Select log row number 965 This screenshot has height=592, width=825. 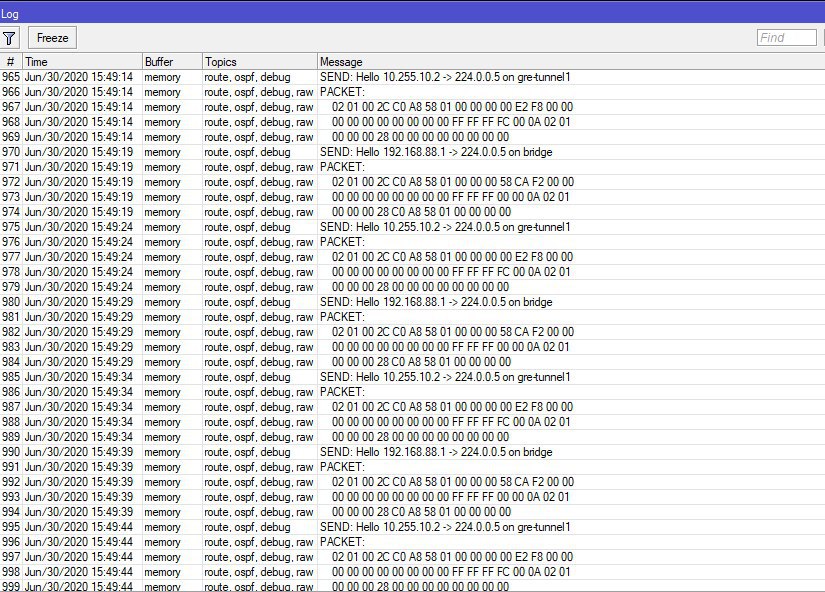click(11, 77)
